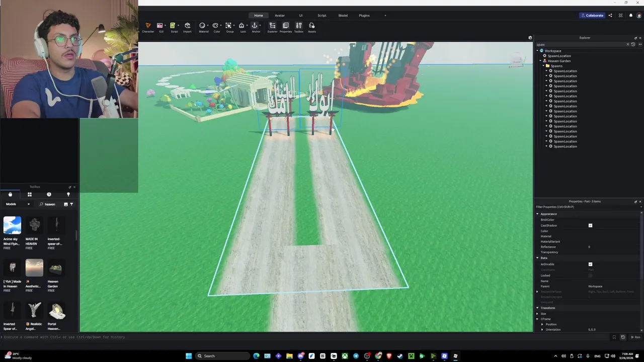Viewport: 644px width, 362px height.
Task: Click the Color palette tool
Action: coord(215,26)
